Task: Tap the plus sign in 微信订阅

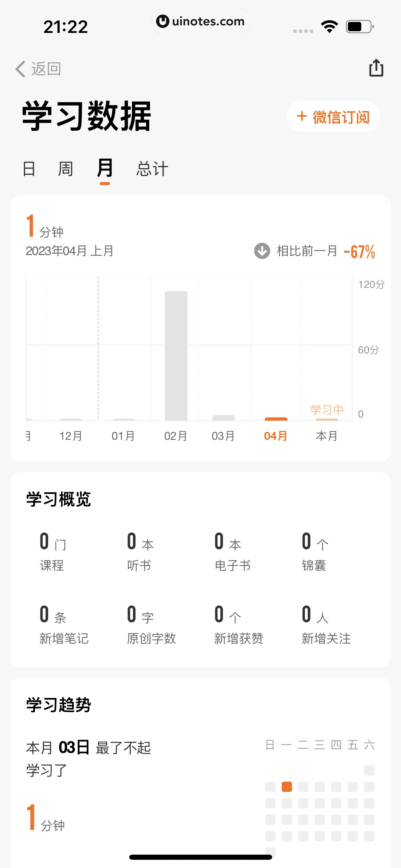Action: tap(302, 116)
